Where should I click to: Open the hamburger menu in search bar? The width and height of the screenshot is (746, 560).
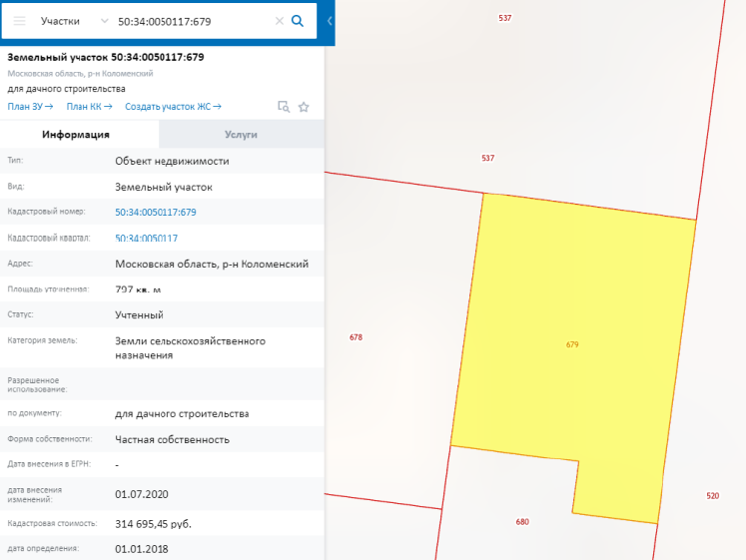[20, 21]
